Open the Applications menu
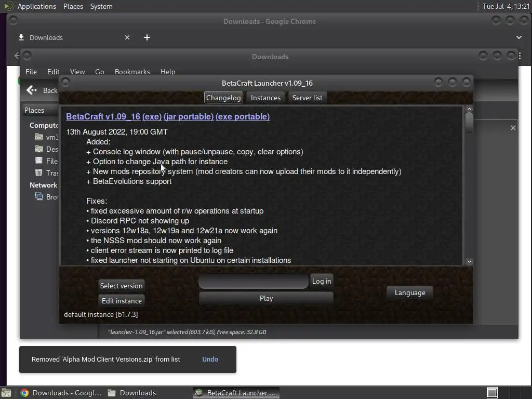 37,6
